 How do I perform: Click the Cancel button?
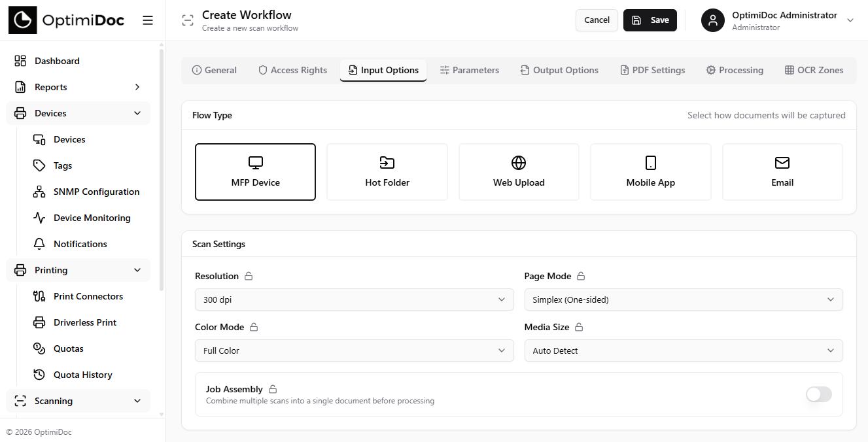(597, 20)
